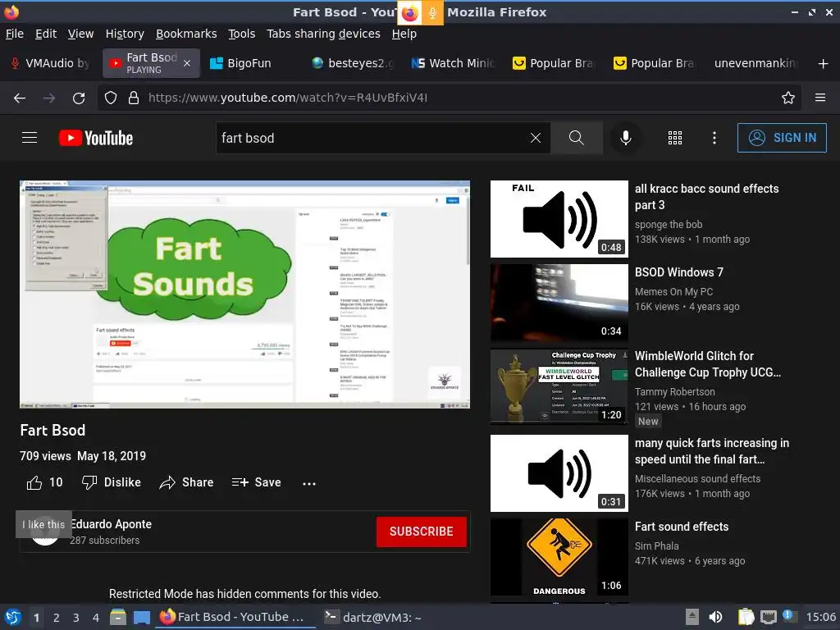Close the Fart Bsod tab
840x630 pixels.
(187, 63)
